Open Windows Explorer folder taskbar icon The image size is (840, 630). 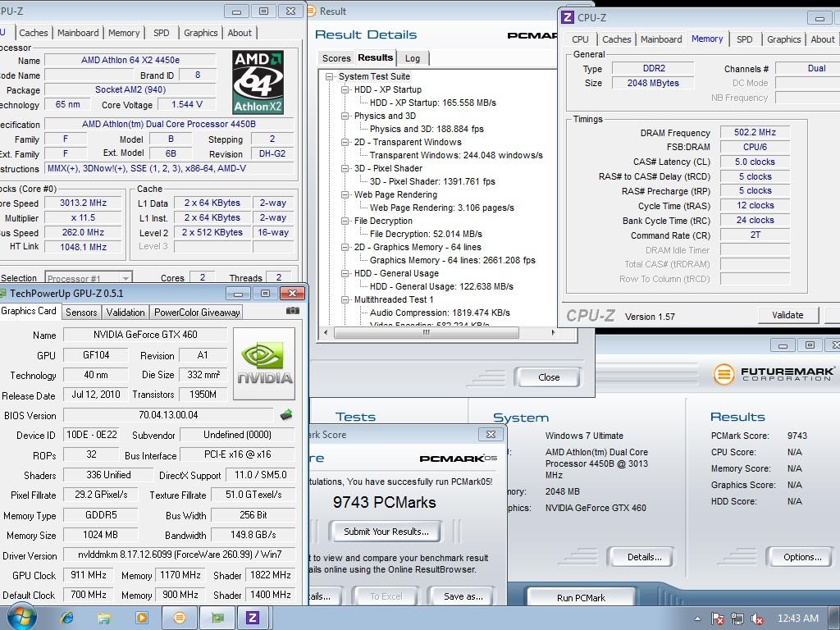pos(104,619)
